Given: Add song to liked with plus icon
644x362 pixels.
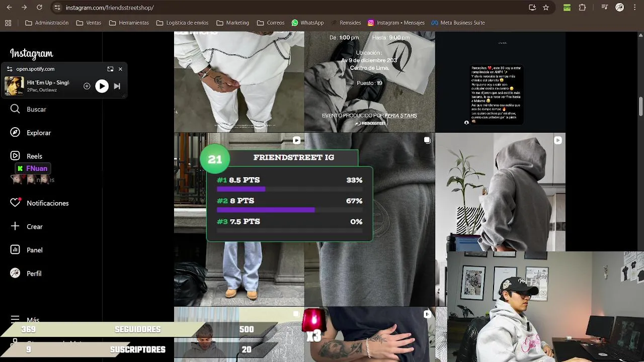Looking at the screenshot, I should pos(87,86).
